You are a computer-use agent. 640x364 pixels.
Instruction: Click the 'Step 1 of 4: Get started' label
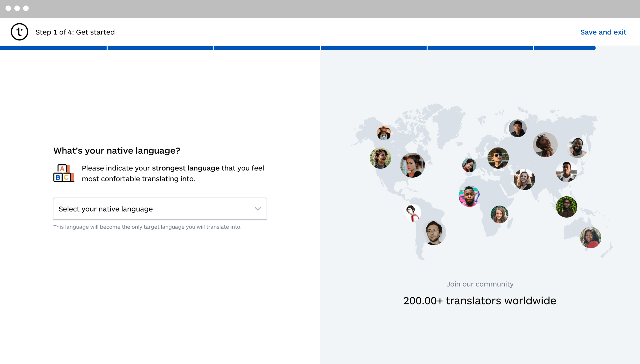point(75,32)
